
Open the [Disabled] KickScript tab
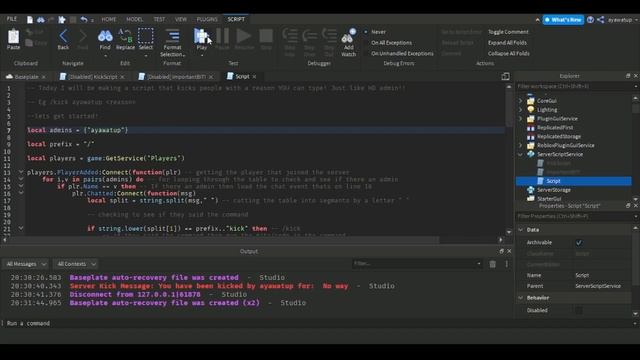(92, 77)
